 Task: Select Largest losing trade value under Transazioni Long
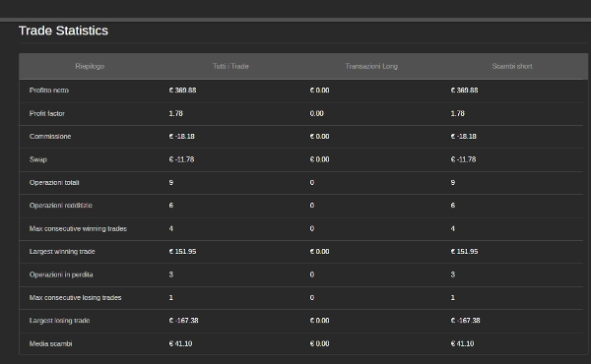click(319, 321)
